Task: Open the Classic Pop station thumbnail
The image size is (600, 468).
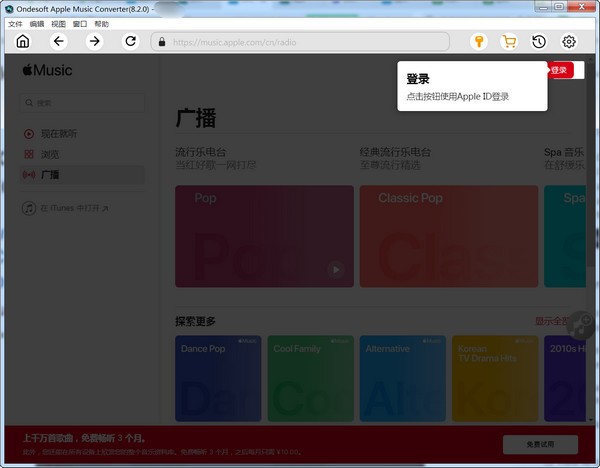Action: [x=448, y=236]
